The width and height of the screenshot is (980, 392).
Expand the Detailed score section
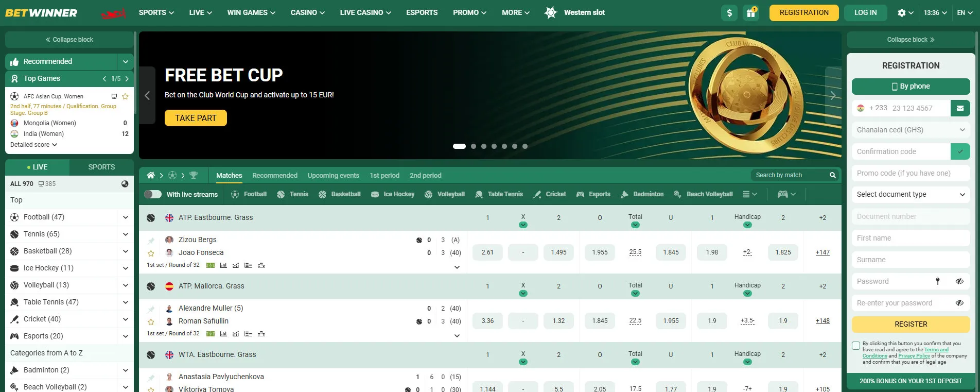pyautogui.click(x=33, y=145)
